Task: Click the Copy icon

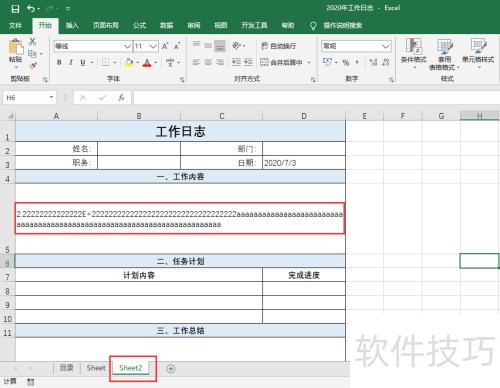Action: [x=32, y=54]
